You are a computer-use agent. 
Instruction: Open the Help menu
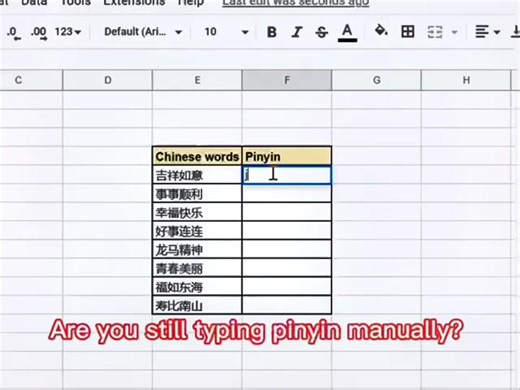tap(190, 3)
